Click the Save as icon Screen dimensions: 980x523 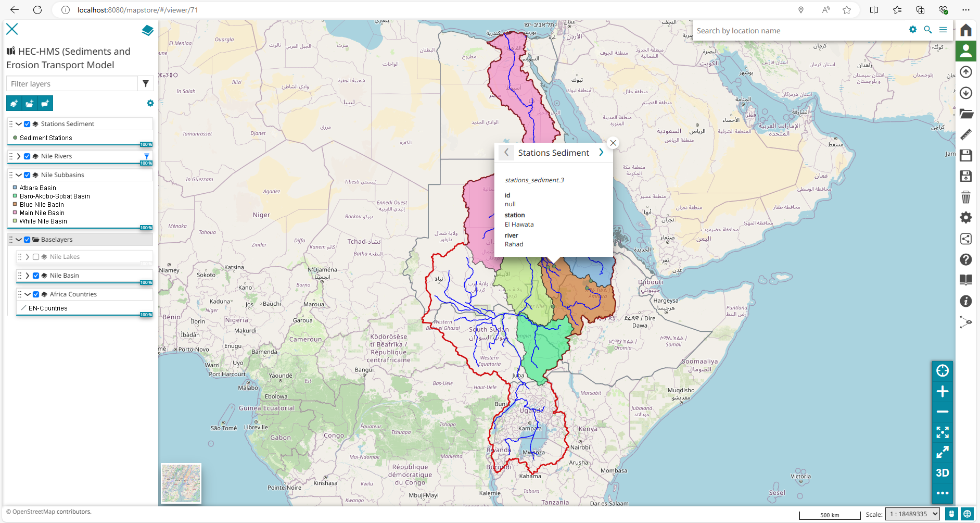[x=966, y=176]
